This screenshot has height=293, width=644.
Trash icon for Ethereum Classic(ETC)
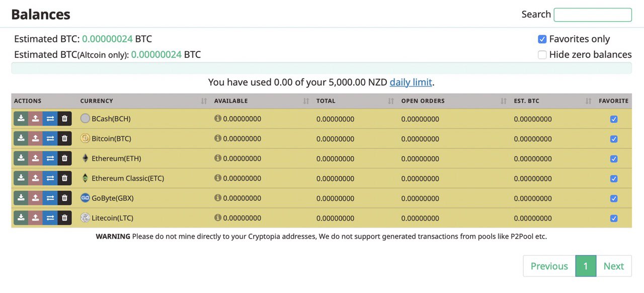tap(64, 178)
